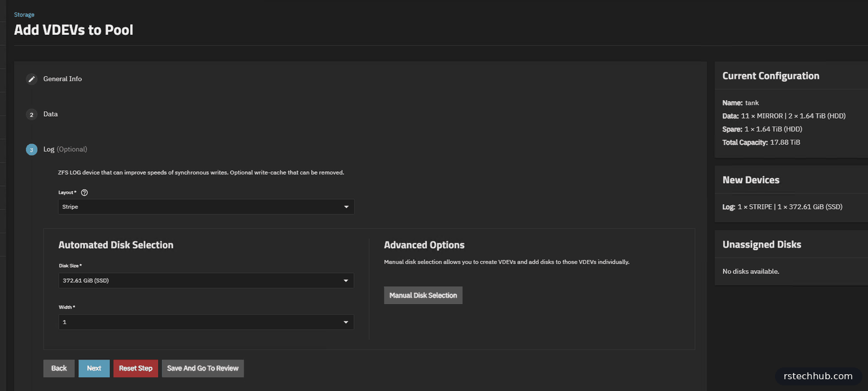This screenshot has width=868, height=391.
Task: Click the ZFS LOG device description text
Action: click(201, 172)
